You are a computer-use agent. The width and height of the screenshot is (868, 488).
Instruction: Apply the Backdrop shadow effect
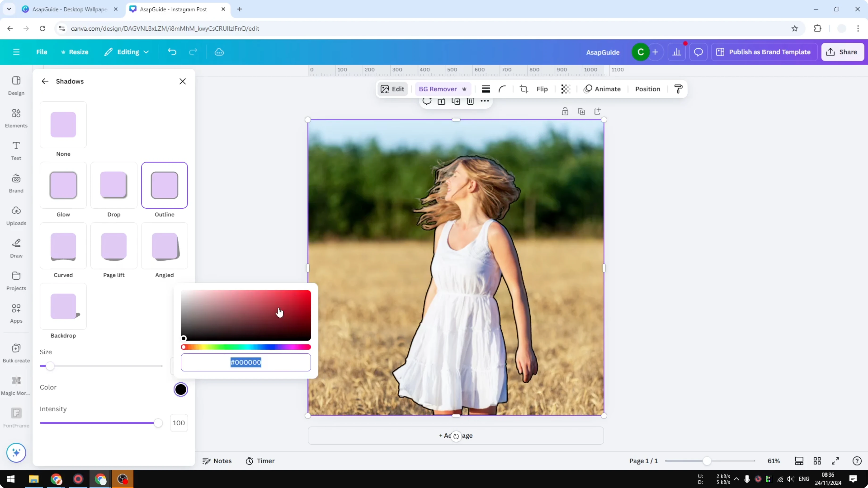[x=63, y=306]
